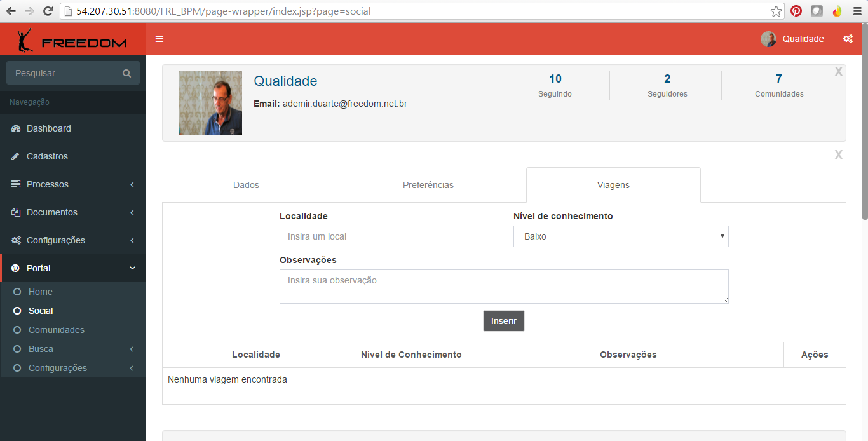Expand the Processos submenu chevron
The height and width of the screenshot is (441, 868).
pos(132,184)
